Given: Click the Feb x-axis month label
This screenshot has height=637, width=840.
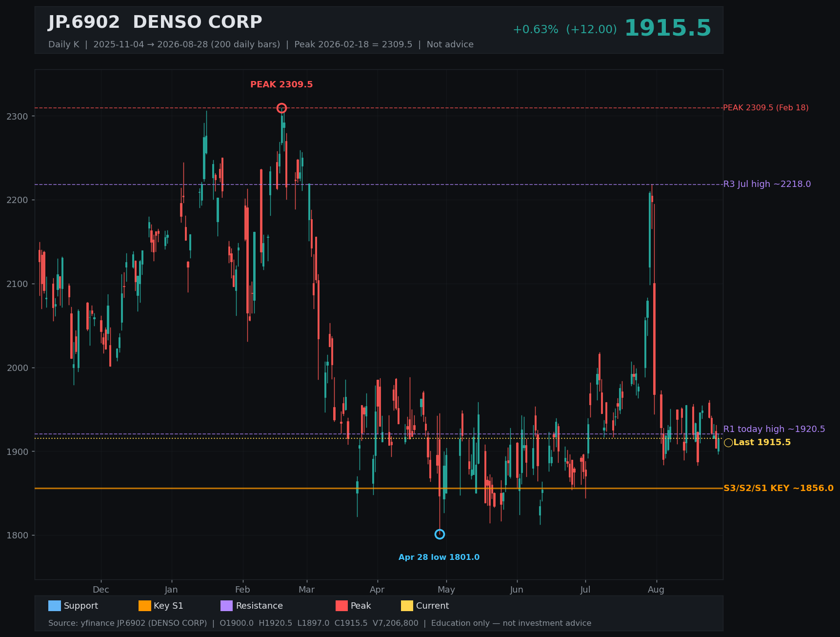Looking at the screenshot, I should 242,590.
